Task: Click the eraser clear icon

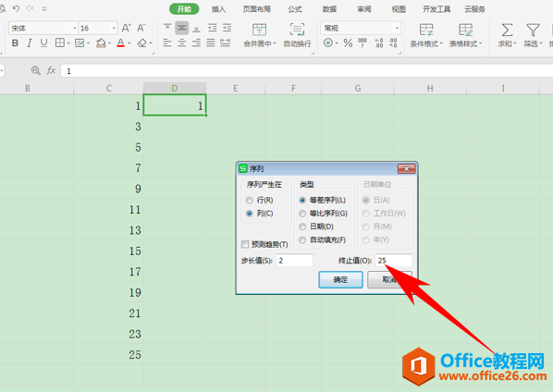Action: pos(142,43)
